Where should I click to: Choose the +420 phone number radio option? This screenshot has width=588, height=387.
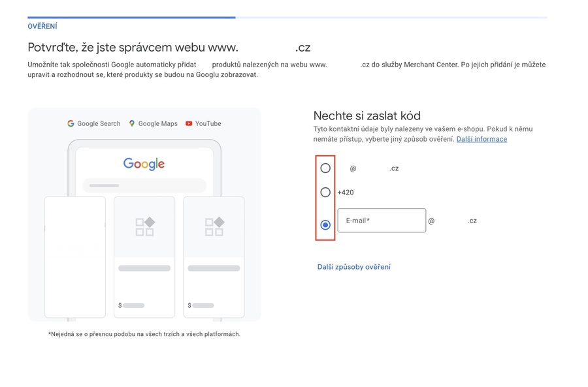coord(325,193)
